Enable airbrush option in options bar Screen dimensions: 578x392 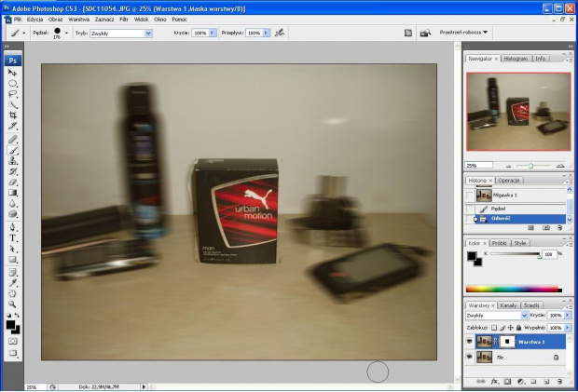280,33
